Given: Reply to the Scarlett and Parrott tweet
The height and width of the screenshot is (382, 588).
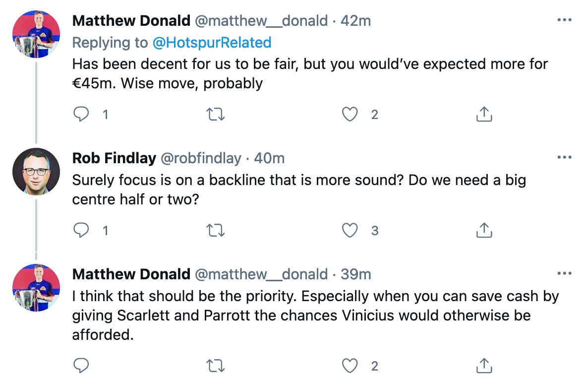Looking at the screenshot, I should pyautogui.click(x=81, y=366).
